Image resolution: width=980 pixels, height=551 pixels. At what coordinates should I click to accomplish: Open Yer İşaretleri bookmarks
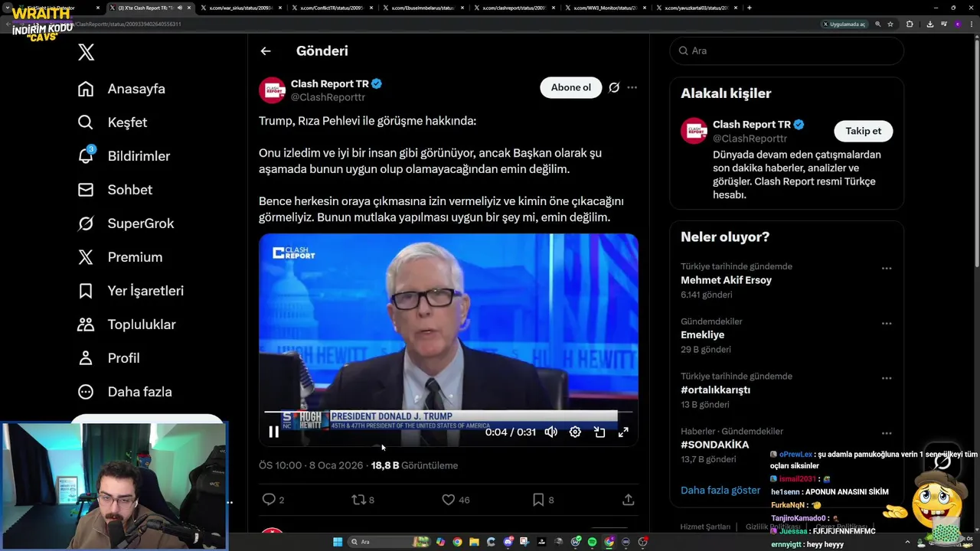pos(131,291)
